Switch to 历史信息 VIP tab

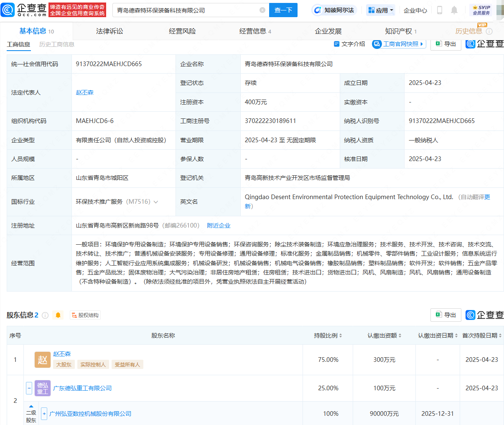click(x=468, y=31)
